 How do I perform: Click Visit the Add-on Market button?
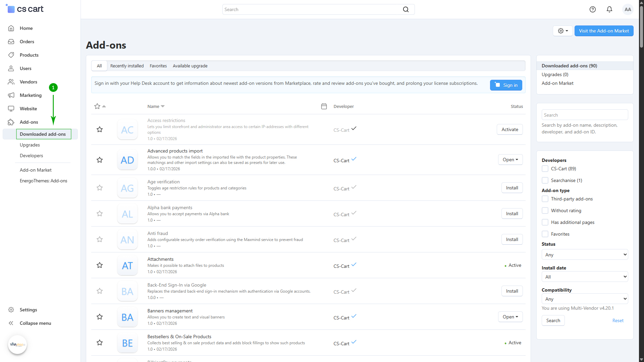click(604, 31)
